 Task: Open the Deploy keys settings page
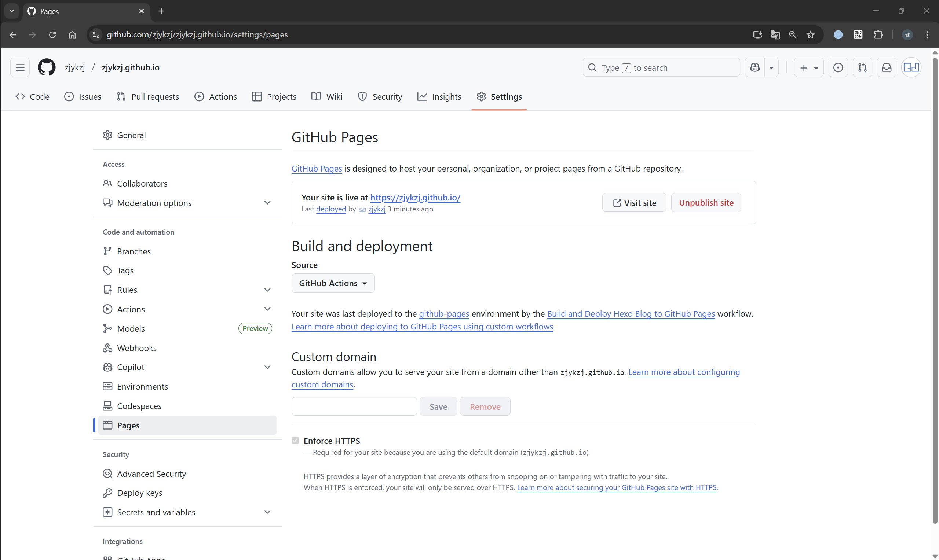pyautogui.click(x=139, y=493)
